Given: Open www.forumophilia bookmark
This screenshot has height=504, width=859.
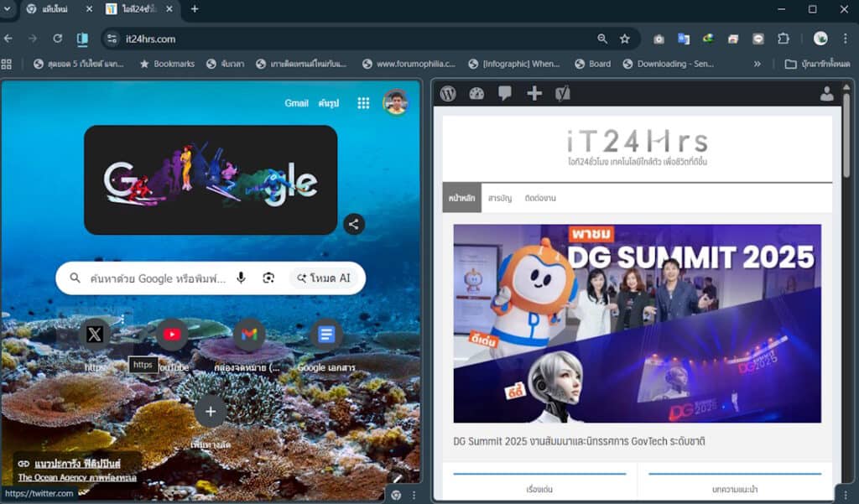Looking at the screenshot, I should (x=409, y=64).
